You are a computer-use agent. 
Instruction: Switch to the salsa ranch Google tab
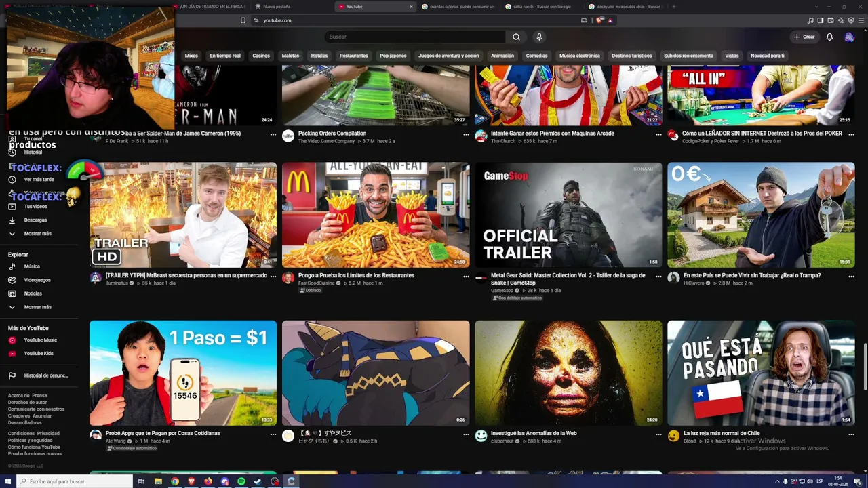(x=541, y=7)
